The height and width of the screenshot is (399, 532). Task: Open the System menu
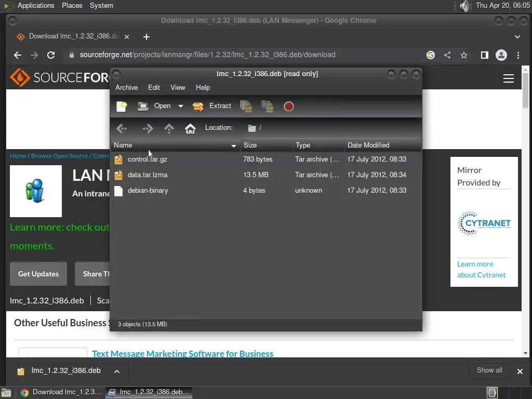[x=101, y=5]
